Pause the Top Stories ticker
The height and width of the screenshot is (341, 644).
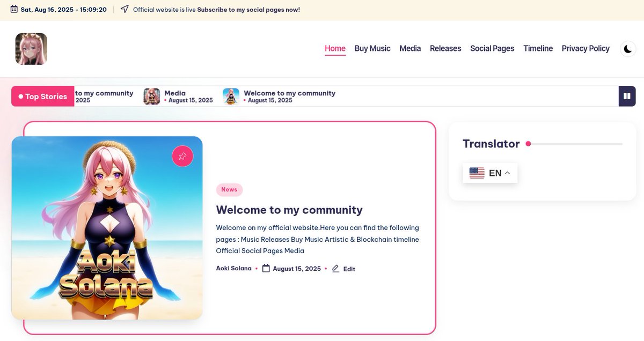coord(627,97)
